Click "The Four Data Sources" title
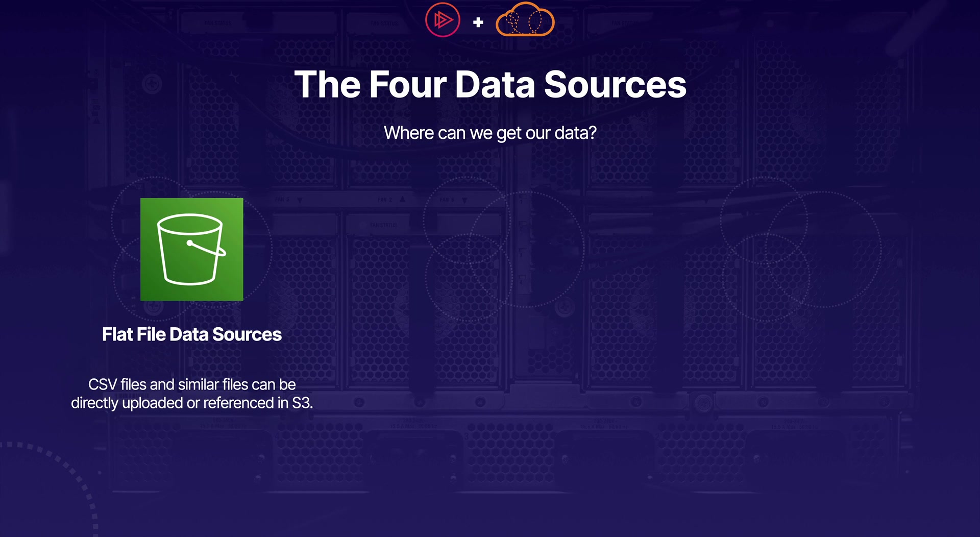Image resolution: width=980 pixels, height=537 pixels. coord(490,84)
